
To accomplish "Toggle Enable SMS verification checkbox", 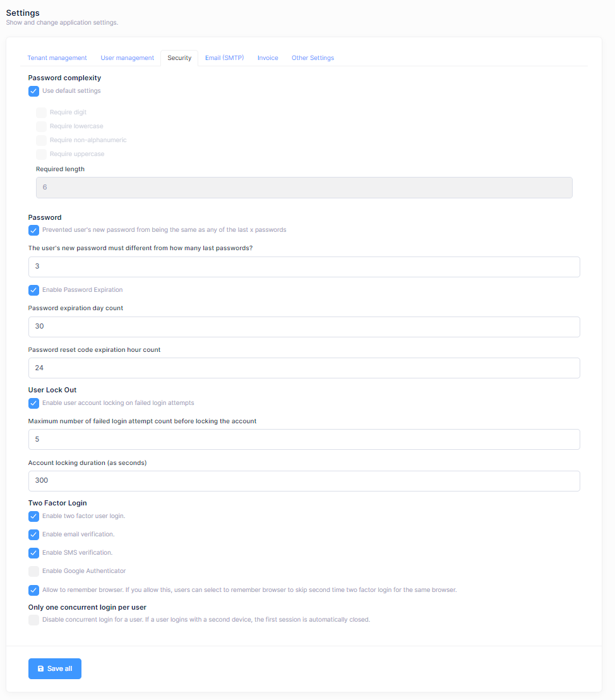I will click(33, 553).
